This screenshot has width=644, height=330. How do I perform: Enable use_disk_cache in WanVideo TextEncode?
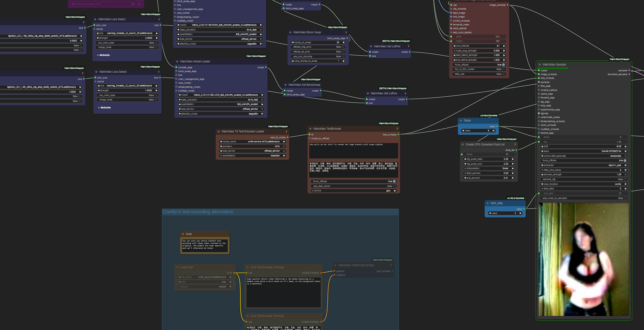[354, 186]
